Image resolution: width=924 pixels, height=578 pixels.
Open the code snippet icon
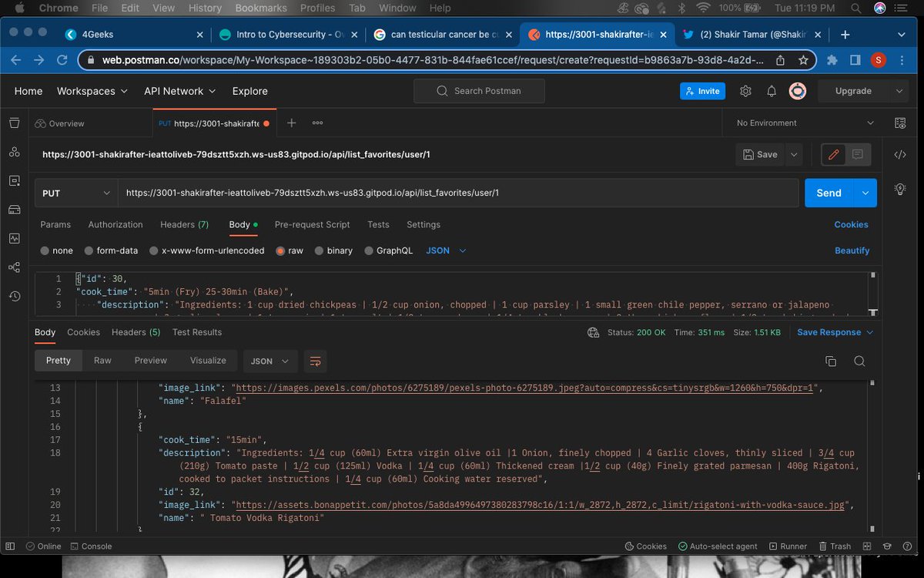click(x=900, y=154)
